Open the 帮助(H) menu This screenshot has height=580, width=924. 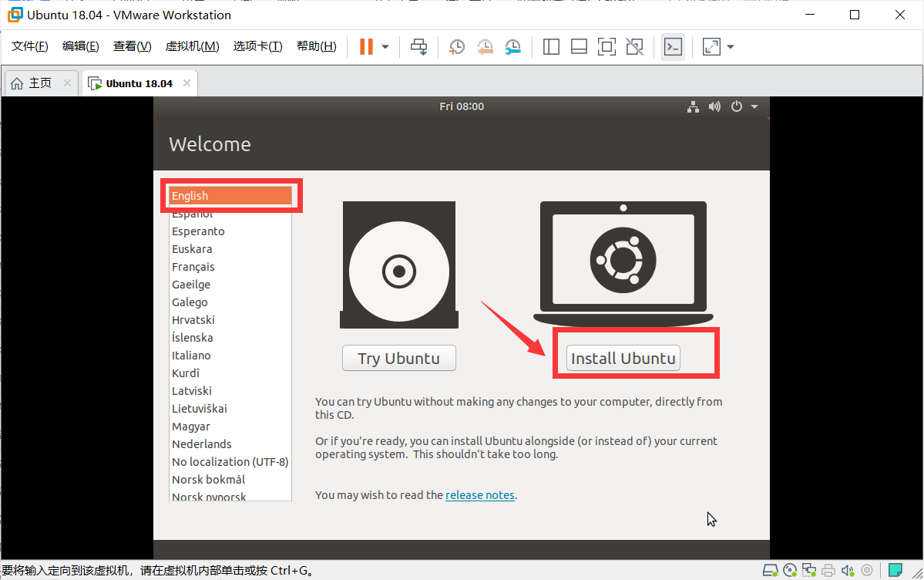tap(317, 46)
